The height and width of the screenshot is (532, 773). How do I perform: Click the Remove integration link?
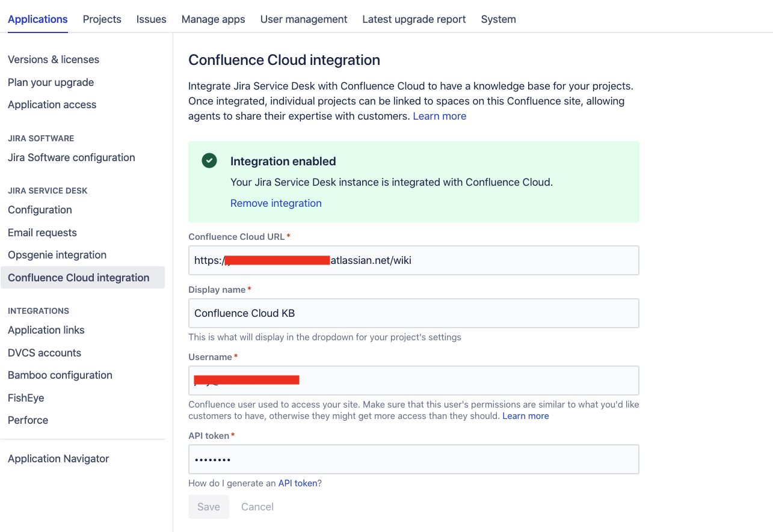(276, 203)
